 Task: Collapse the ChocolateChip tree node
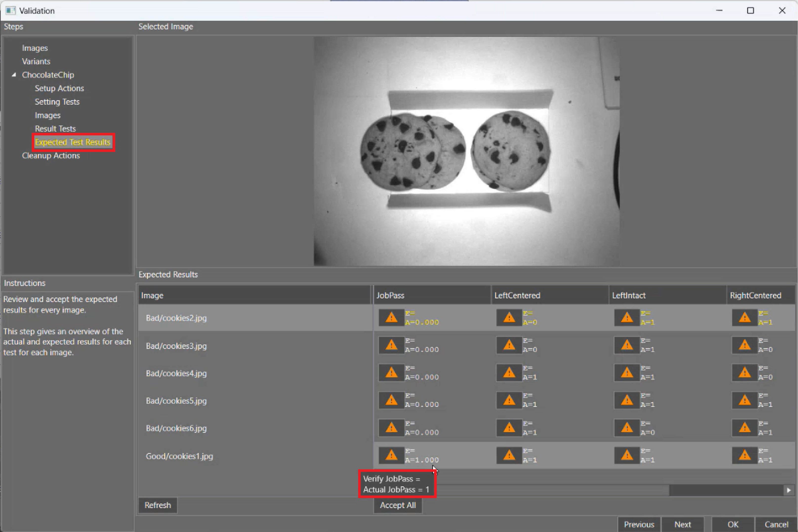[x=14, y=75]
